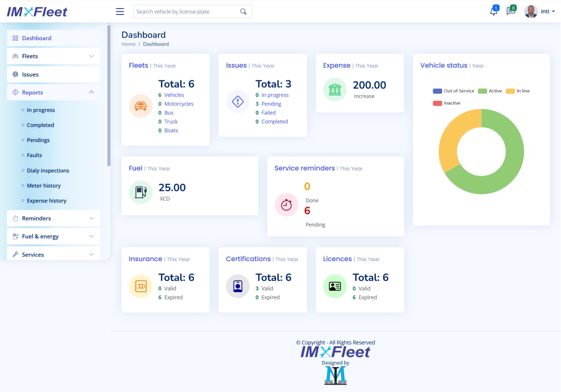The width and height of the screenshot is (561, 392).
Task: Click the bank icon on the Expense card
Action: [334, 89]
